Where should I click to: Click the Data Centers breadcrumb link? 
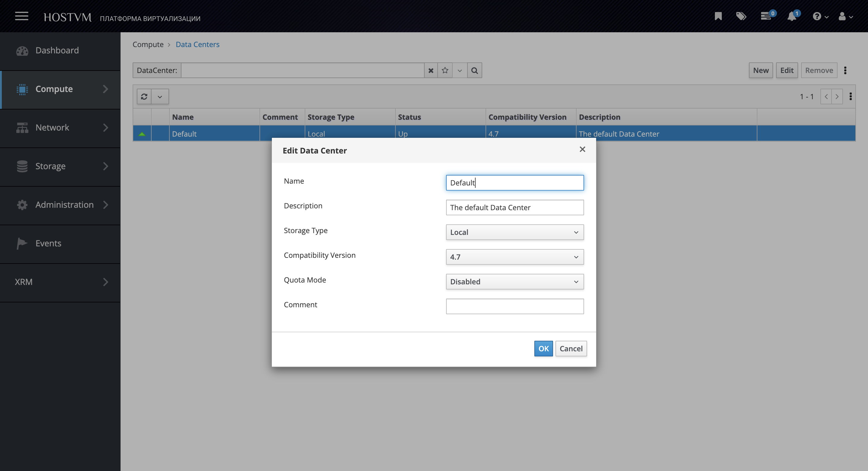point(197,45)
